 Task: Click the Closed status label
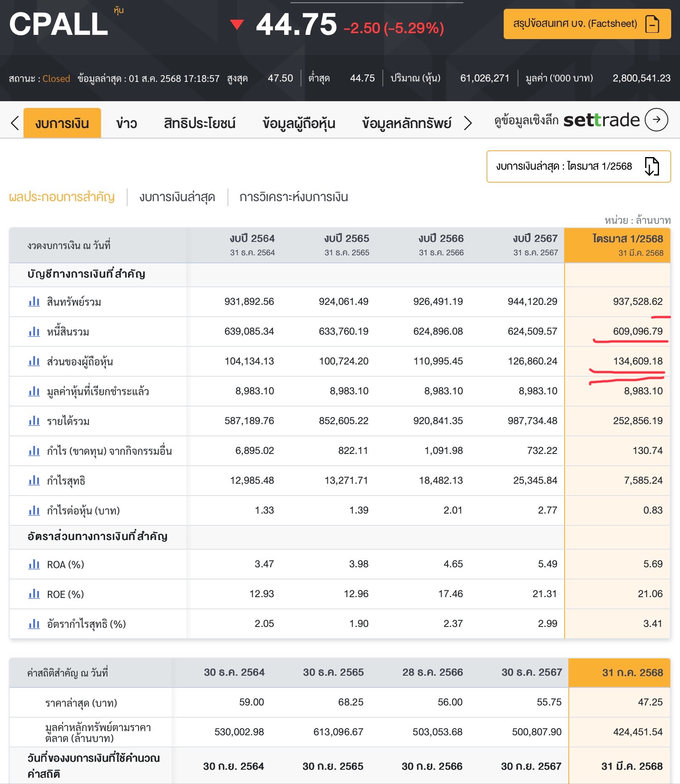tap(56, 79)
